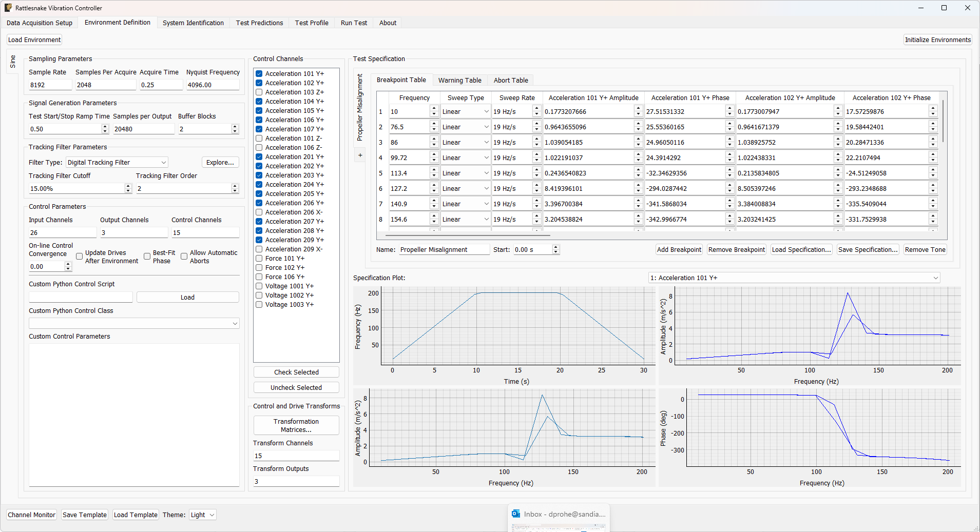Select the Sine environment side tab
980x532 pixels.
click(13, 62)
